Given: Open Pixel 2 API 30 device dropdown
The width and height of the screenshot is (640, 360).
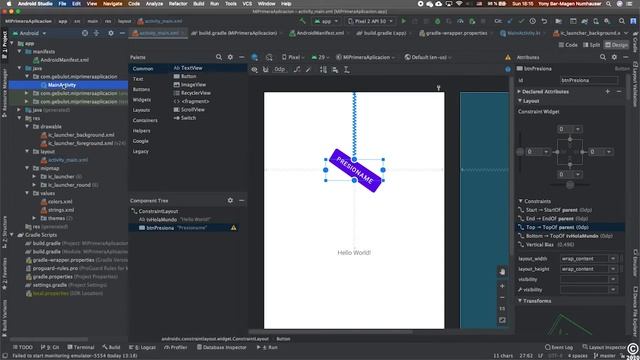Looking at the screenshot, I should (x=370, y=21).
